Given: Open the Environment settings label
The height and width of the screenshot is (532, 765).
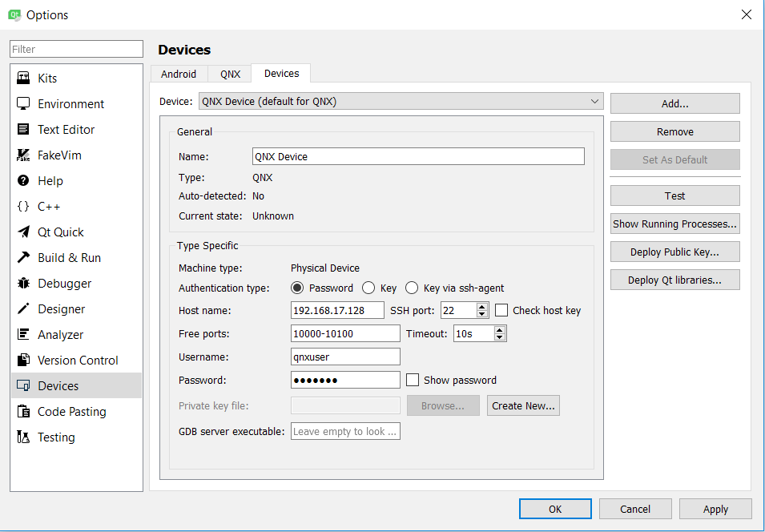Looking at the screenshot, I should (70, 104).
